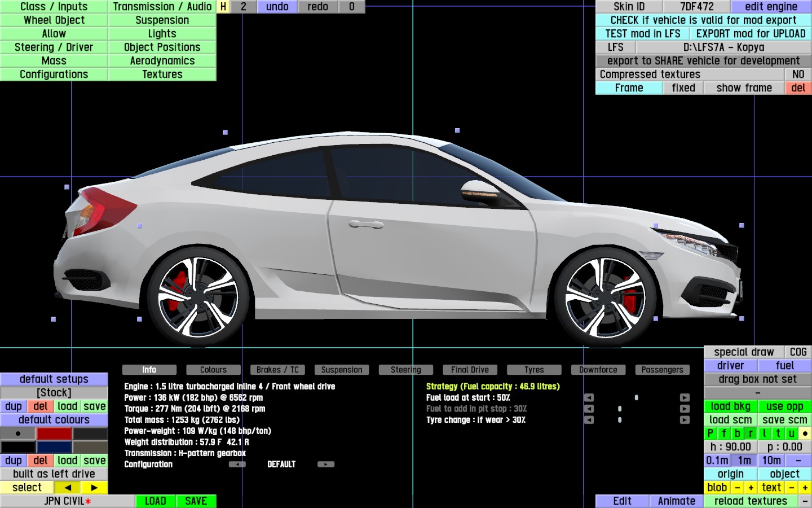Click TEST mod in LFS
812x508 pixels.
pos(643,34)
